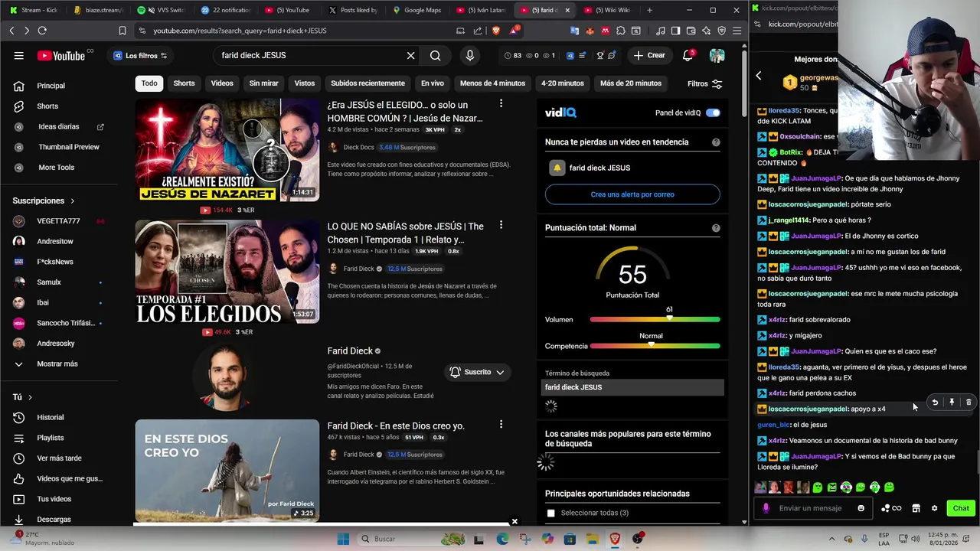Reload the page
Image resolution: width=980 pixels, height=551 pixels.
click(42, 31)
